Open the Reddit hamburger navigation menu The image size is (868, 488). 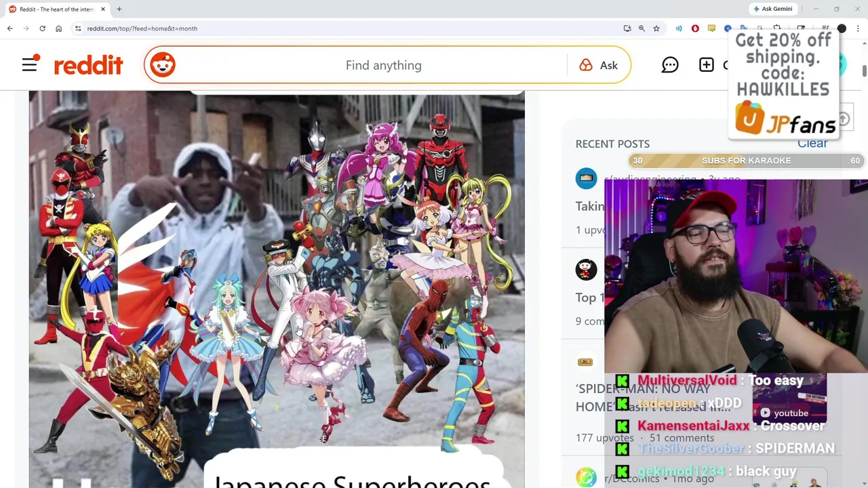30,64
